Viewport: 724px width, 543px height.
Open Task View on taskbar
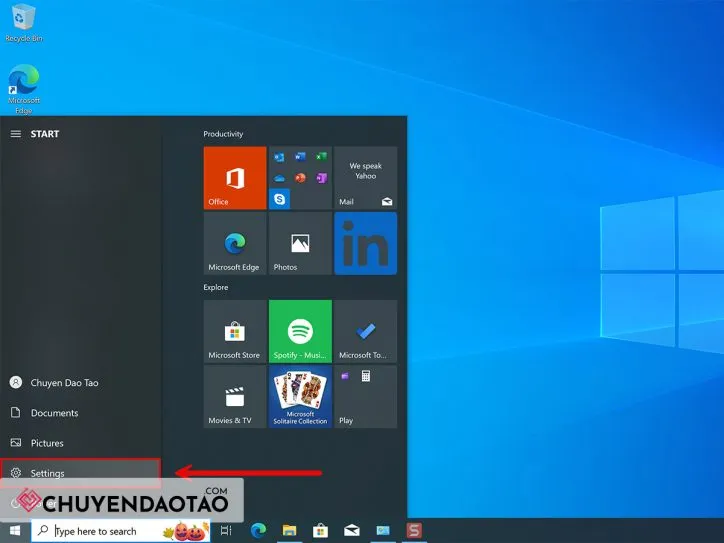(x=226, y=531)
